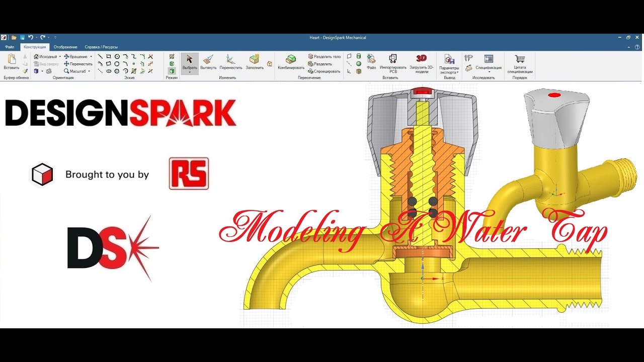
Task: Select the three-point rectangle sketch tool
Action: pos(109,64)
